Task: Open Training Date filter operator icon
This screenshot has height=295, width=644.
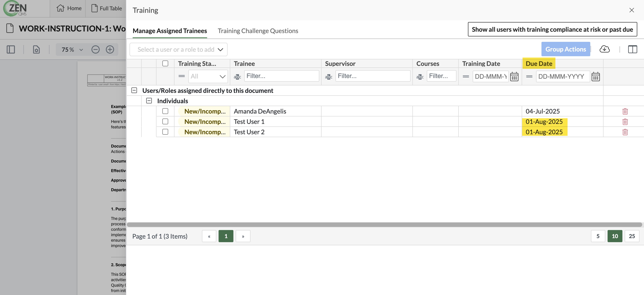Action: tap(466, 76)
